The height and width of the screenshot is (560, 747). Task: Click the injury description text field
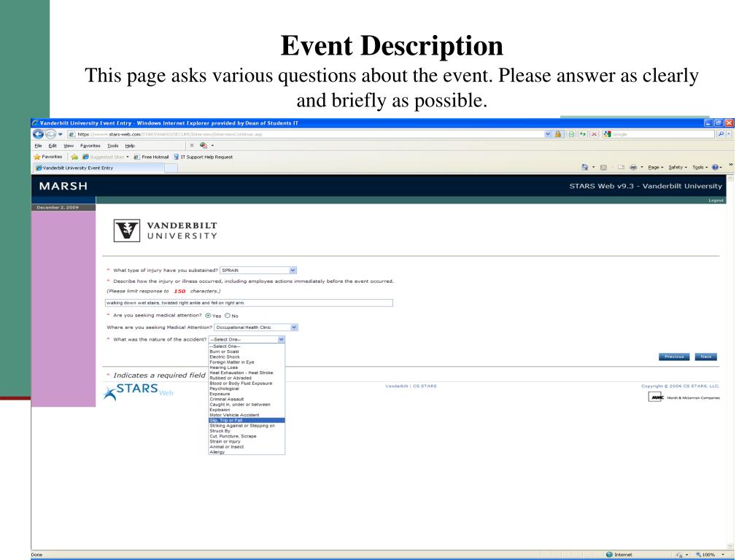249,303
